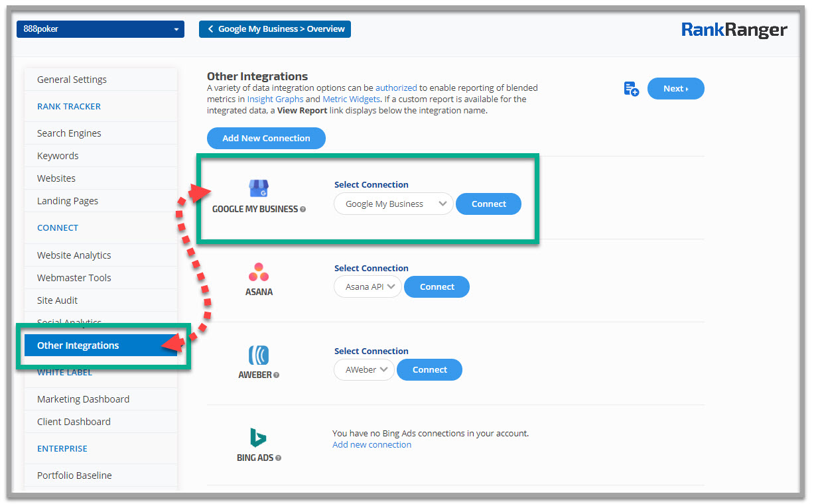Go back to Google My Business > Overview

(275, 29)
